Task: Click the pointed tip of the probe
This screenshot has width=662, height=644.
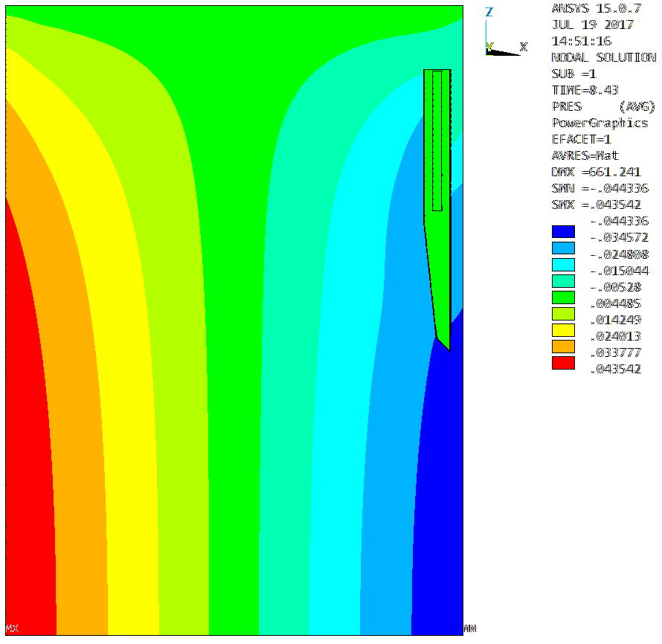Action: [x=448, y=347]
